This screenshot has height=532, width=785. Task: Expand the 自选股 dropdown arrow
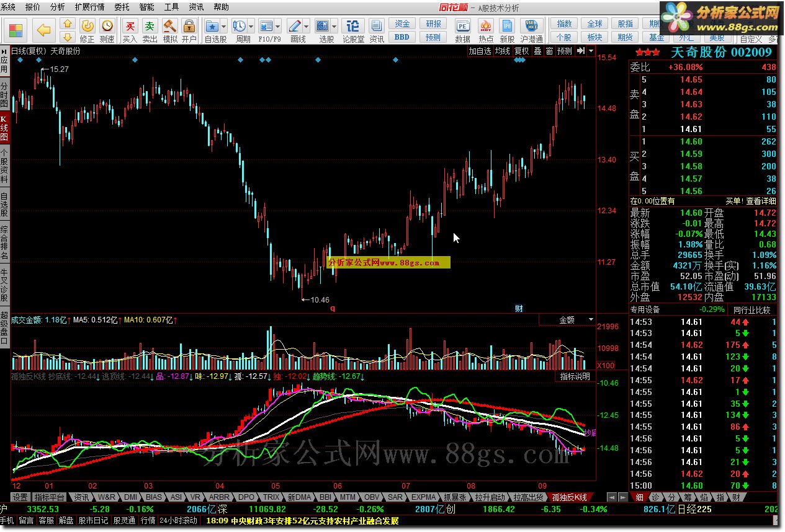tap(224, 27)
